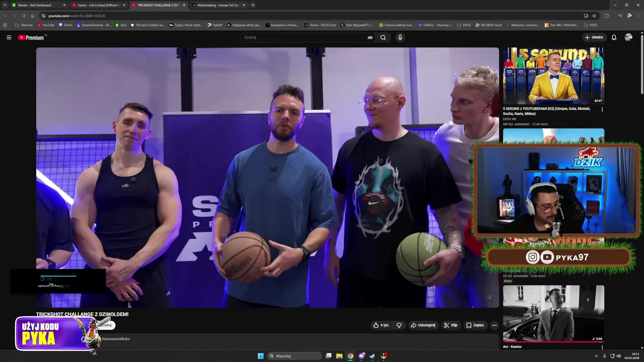Open the on-screen keyboard icon in search box
Viewport: 644px width, 362px height.
tap(370, 37)
